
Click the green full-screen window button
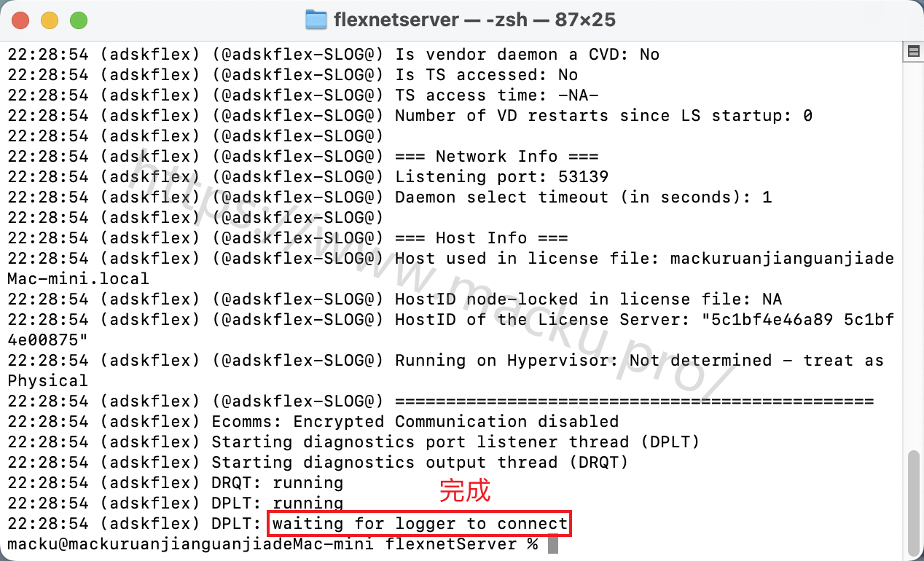click(x=78, y=20)
